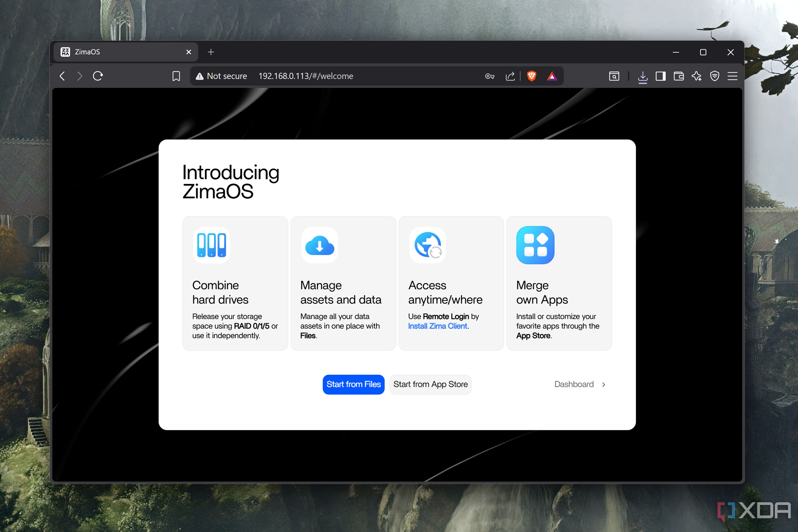798x532 pixels.
Task: Click the Merge own Apps heading
Action: (542, 292)
